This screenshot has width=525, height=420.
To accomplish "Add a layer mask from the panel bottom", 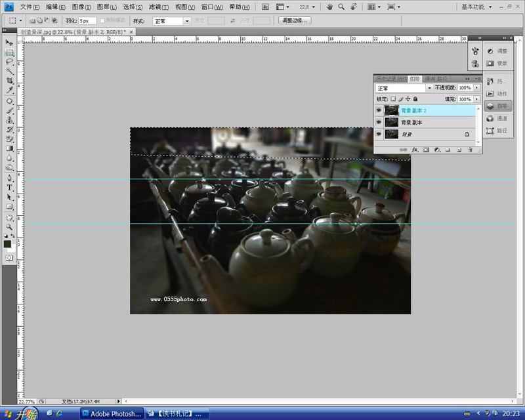I will (426, 150).
